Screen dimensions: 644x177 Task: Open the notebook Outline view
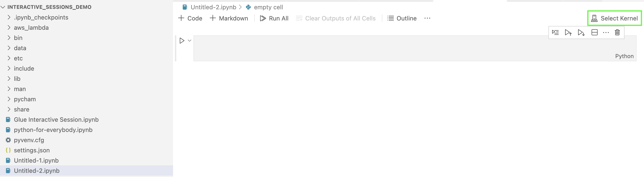402,18
